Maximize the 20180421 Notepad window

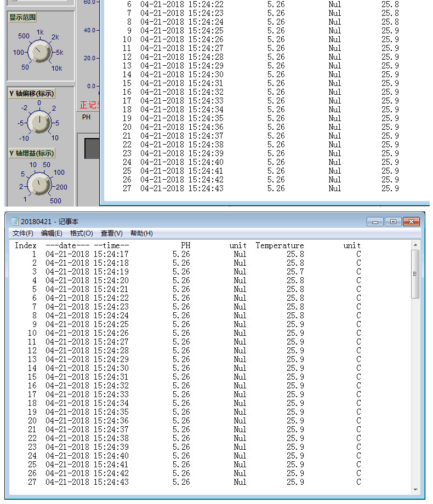click(x=393, y=222)
